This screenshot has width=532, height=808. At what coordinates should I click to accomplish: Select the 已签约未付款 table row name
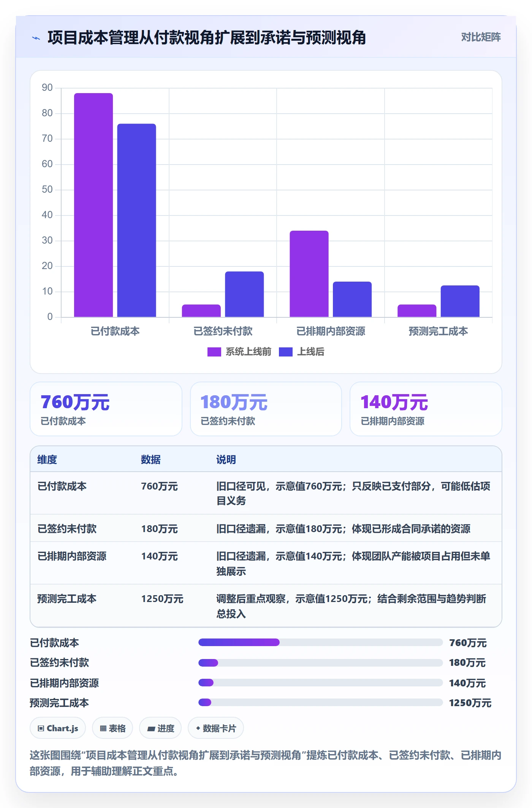[67, 529]
